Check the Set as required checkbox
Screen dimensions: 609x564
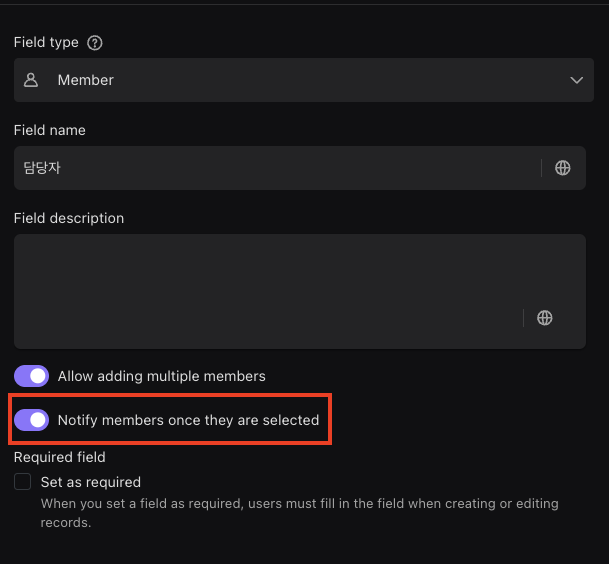click(x=22, y=482)
